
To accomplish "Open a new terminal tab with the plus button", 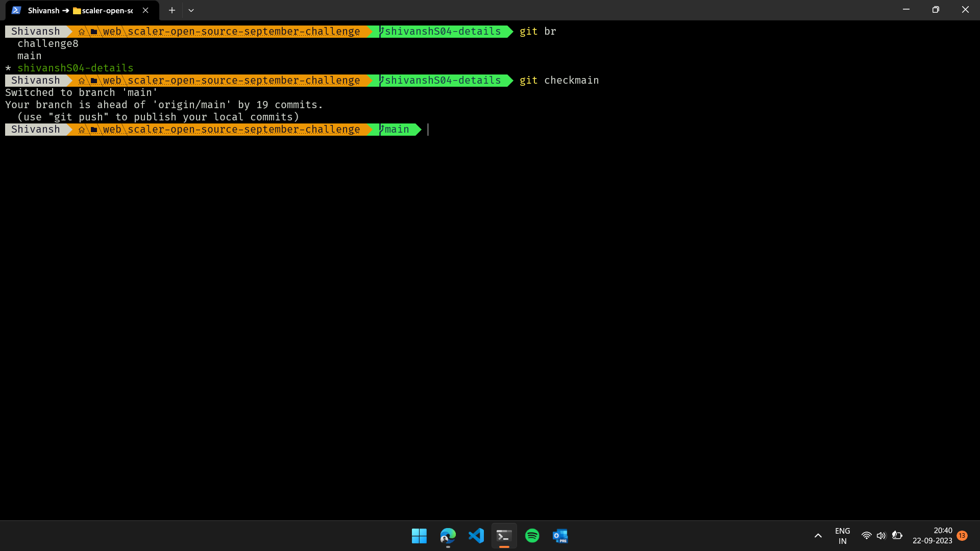I will [171, 10].
